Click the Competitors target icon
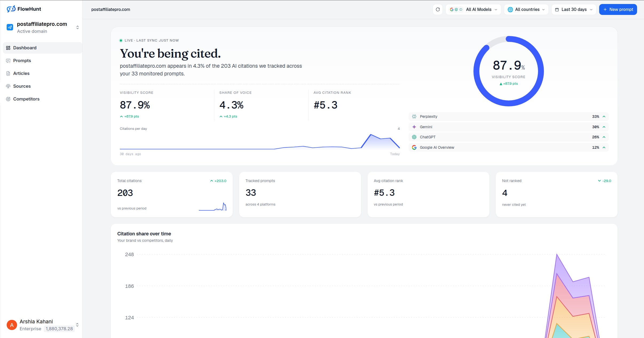The width and height of the screenshot is (644, 338). 8,99
